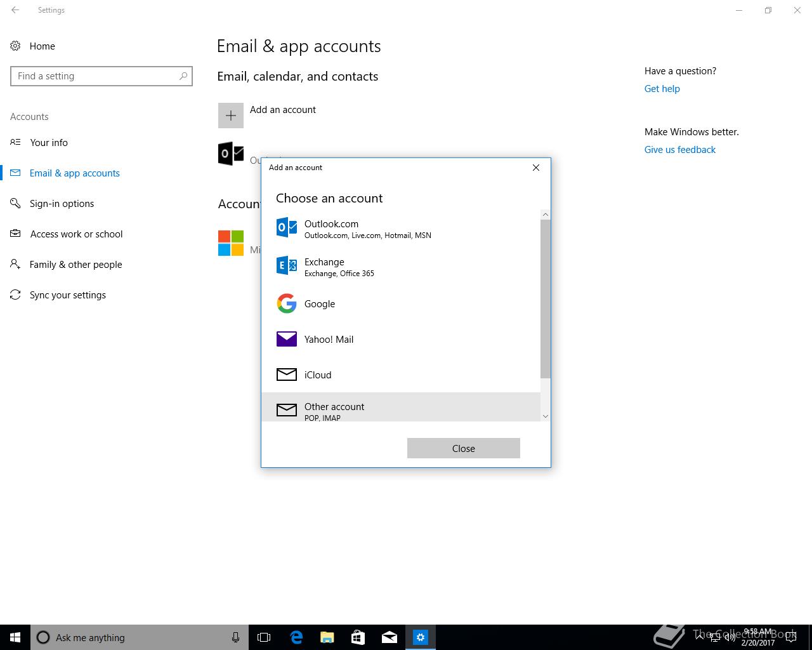Open the Get help link
This screenshot has width=812, height=650.
click(x=662, y=89)
